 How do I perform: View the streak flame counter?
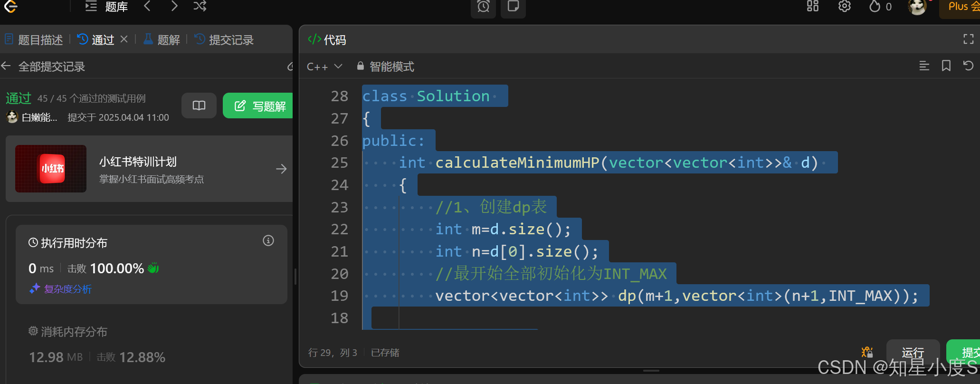tap(880, 6)
